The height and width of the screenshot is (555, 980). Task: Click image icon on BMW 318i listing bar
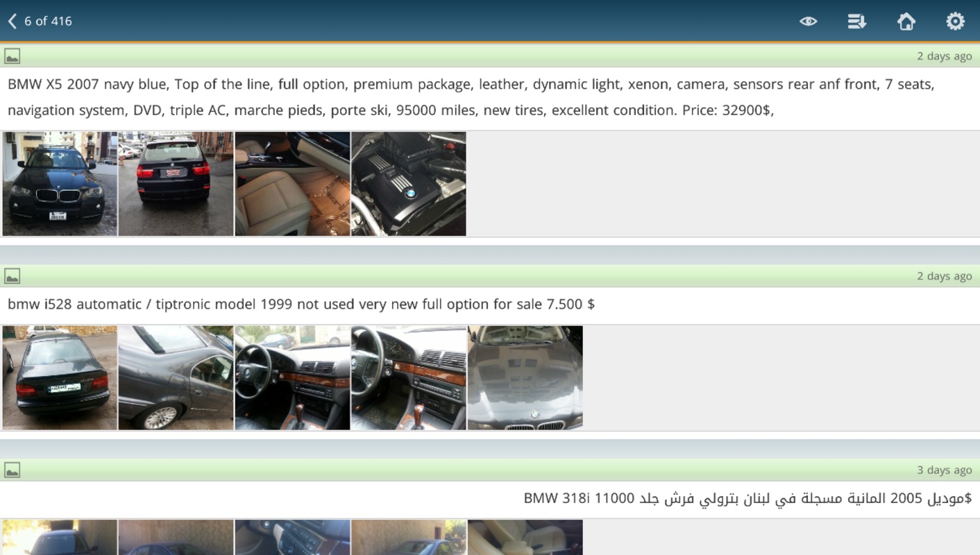click(x=12, y=470)
